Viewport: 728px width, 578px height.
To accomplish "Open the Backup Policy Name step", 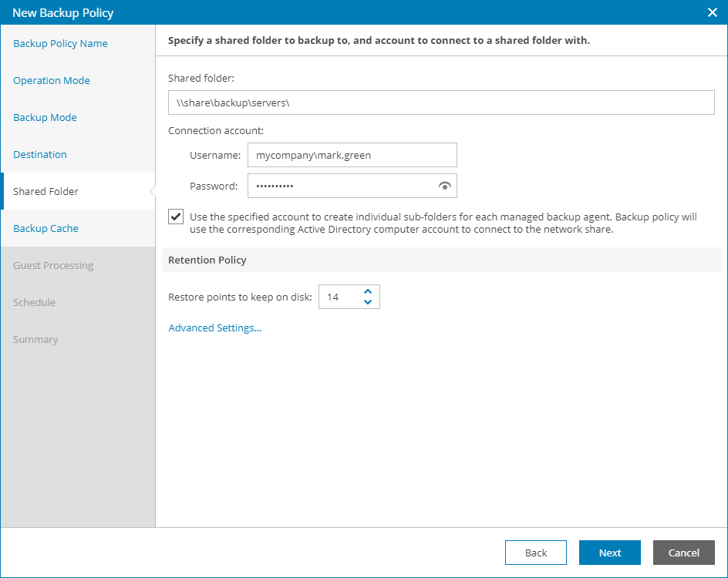I will [x=60, y=43].
